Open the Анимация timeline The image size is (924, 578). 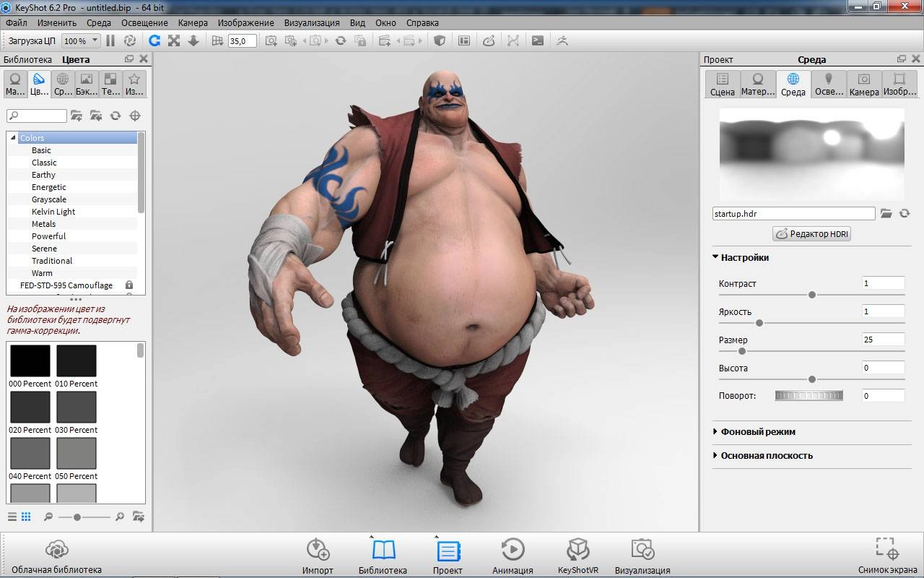[513, 556]
